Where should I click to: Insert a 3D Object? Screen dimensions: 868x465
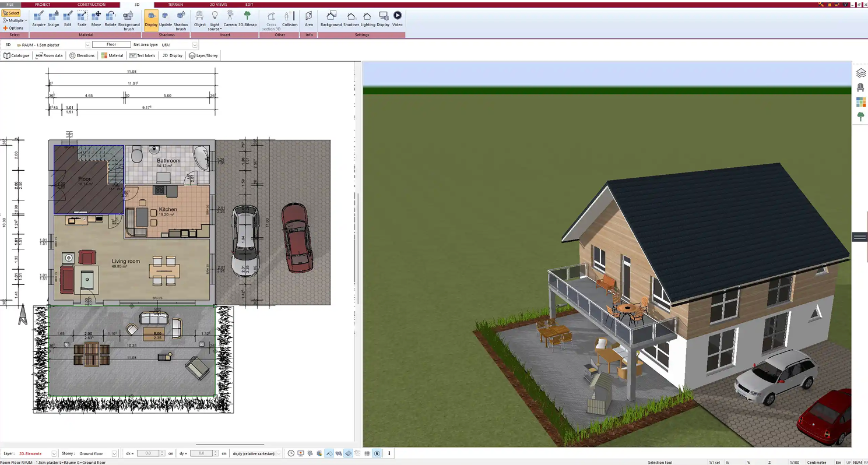(200, 19)
